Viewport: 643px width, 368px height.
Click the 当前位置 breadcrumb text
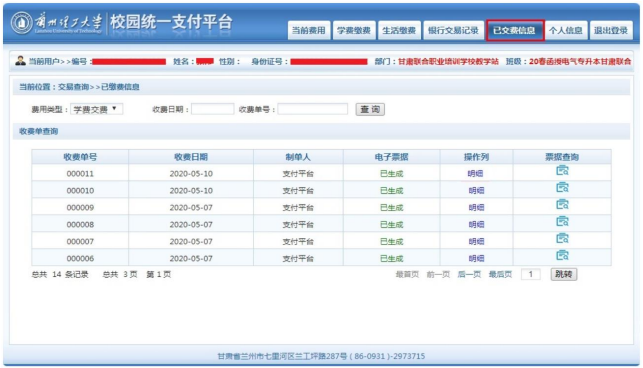pyautogui.click(x=79, y=87)
